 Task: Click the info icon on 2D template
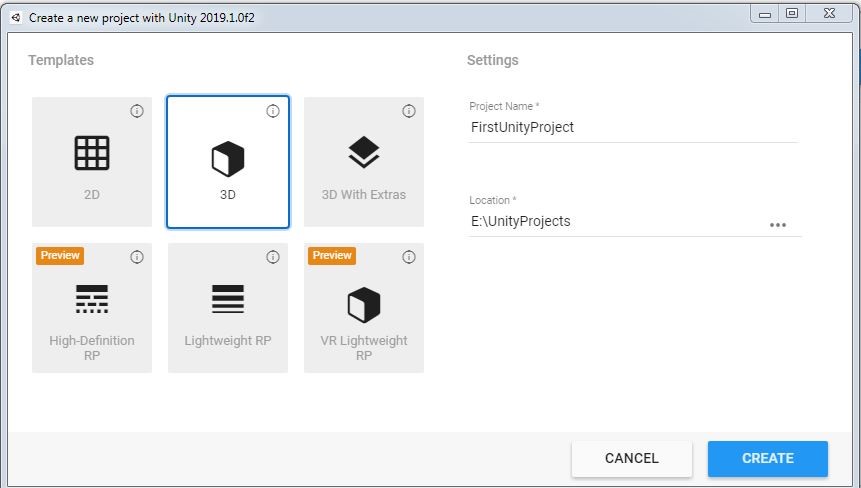tap(137, 111)
